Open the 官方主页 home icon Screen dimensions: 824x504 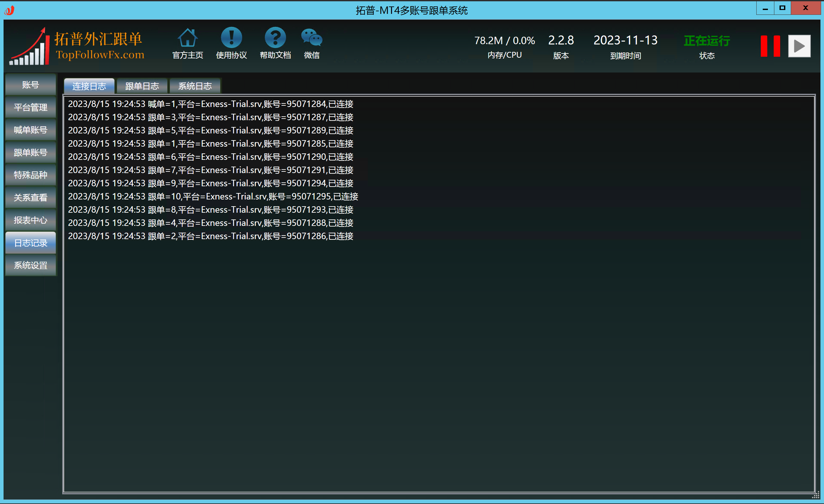click(x=188, y=37)
